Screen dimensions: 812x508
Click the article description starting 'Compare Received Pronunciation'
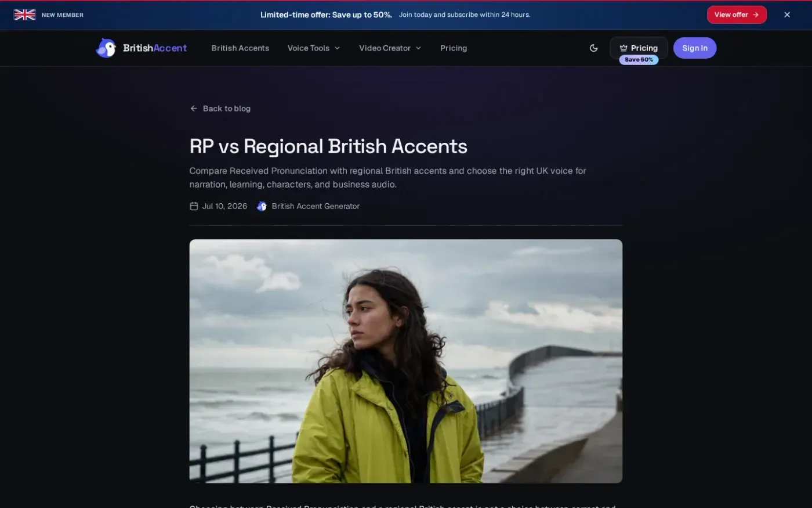[x=387, y=178]
